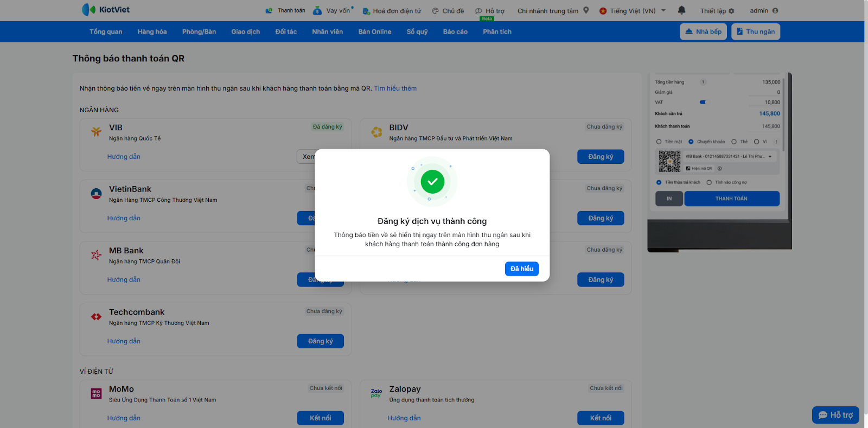This screenshot has width=868, height=428.
Task: Open the Nhân viên menu
Action: [328, 31]
